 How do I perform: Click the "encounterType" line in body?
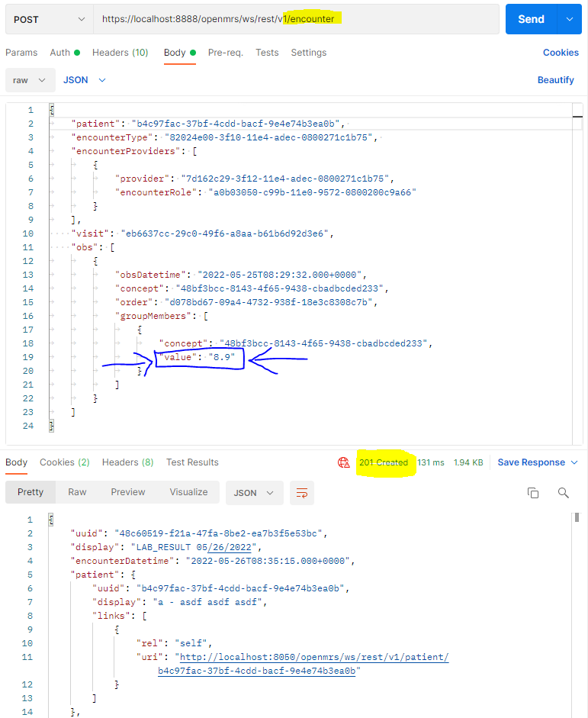pos(224,137)
